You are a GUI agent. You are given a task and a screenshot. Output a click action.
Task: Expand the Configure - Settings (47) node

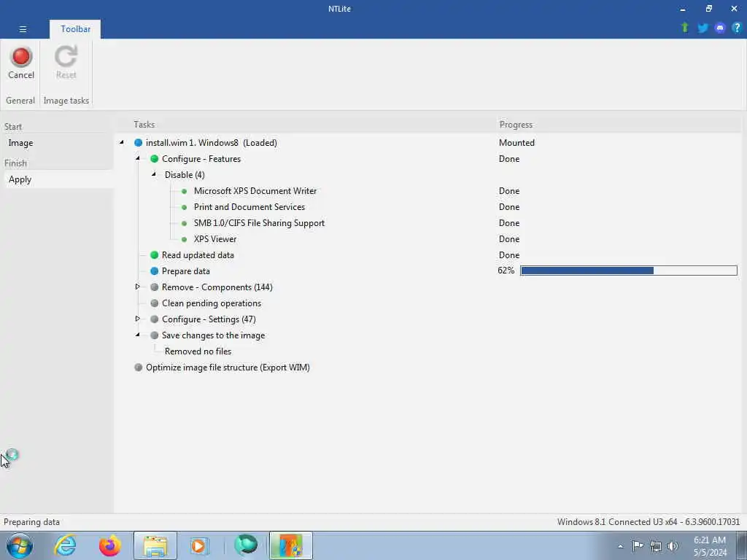[138, 319]
